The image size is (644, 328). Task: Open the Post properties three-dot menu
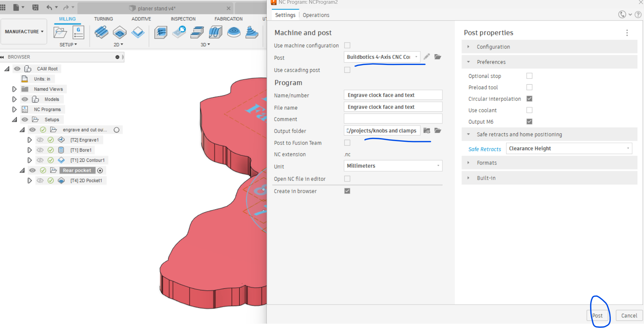point(627,32)
